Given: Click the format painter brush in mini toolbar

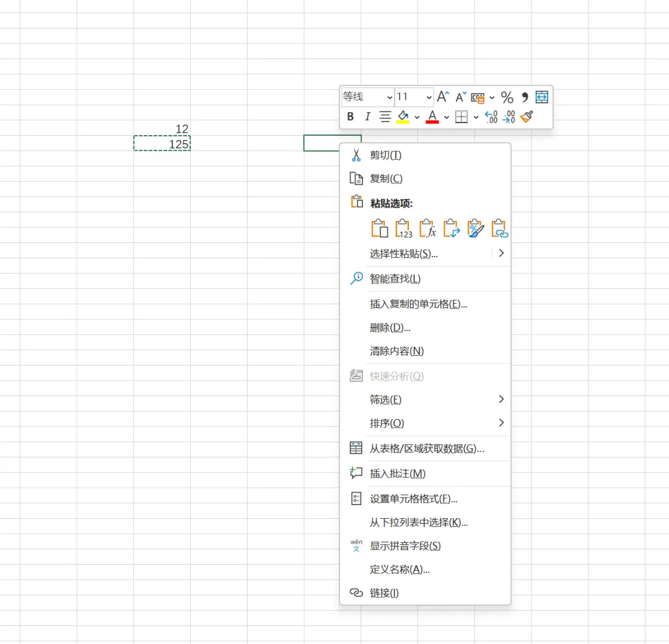Looking at the screenshot, I should 527,117.
